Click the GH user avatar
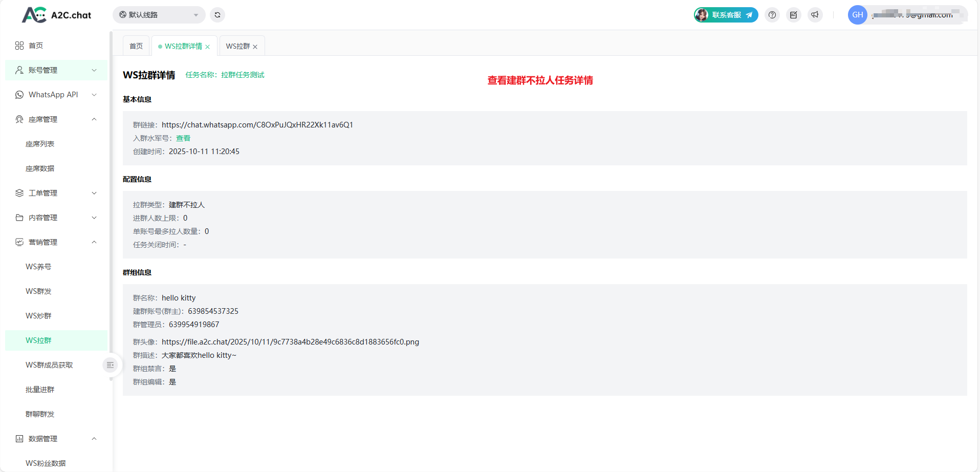 pos(857,15)
